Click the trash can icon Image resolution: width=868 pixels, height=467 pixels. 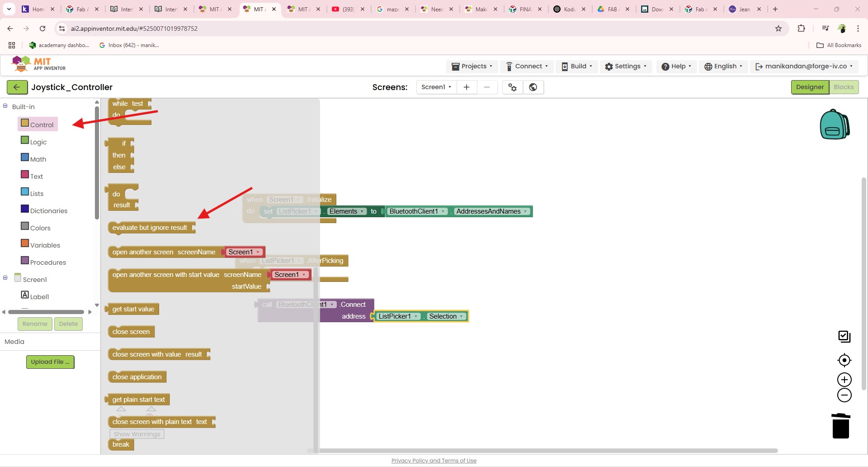click(x=841, y=426)
